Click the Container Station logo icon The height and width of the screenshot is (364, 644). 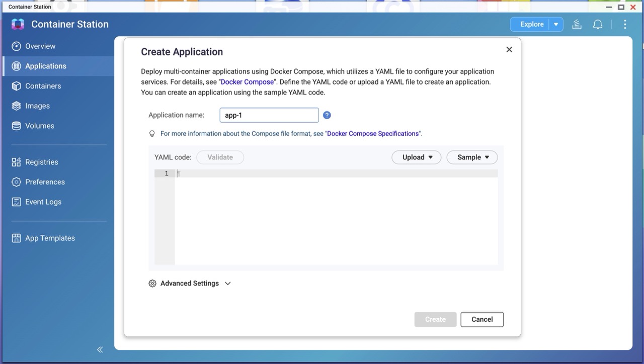click(x=18, y=24)
